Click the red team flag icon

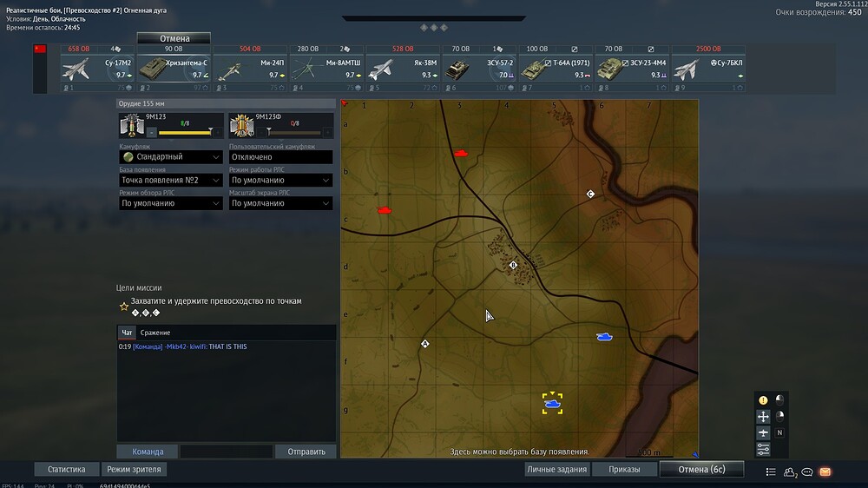(40, 49)
